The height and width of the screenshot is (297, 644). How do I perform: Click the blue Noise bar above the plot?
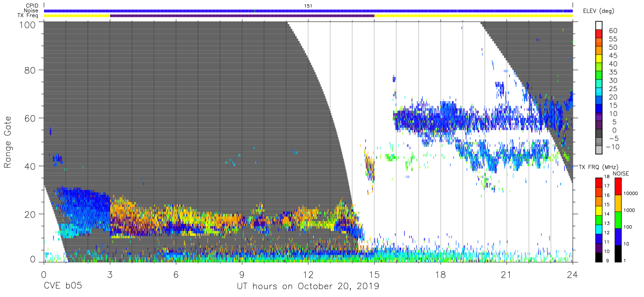[308, 10]
